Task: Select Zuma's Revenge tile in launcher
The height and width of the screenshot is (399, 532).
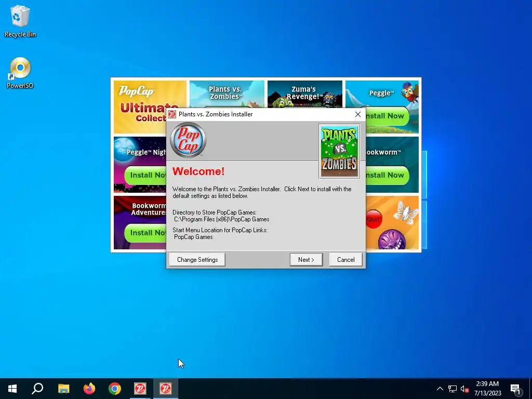Action: pyautogui.click(x=304, y=94)
